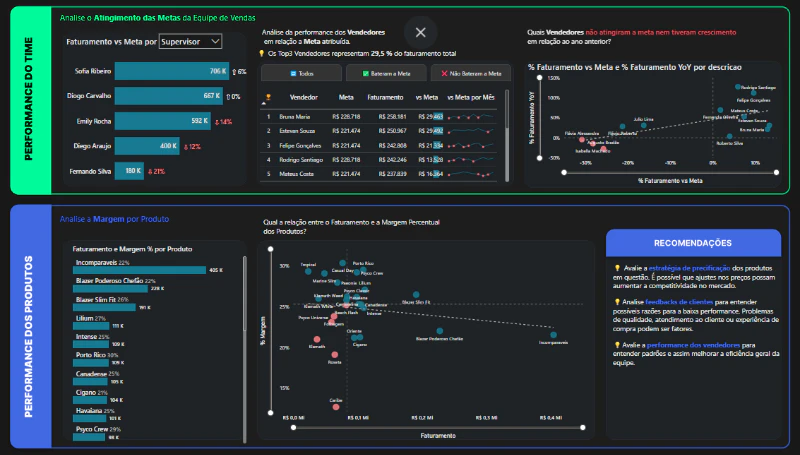Click Sofia Ribeiro's 6% up indicator

click(x=239, y=72)
